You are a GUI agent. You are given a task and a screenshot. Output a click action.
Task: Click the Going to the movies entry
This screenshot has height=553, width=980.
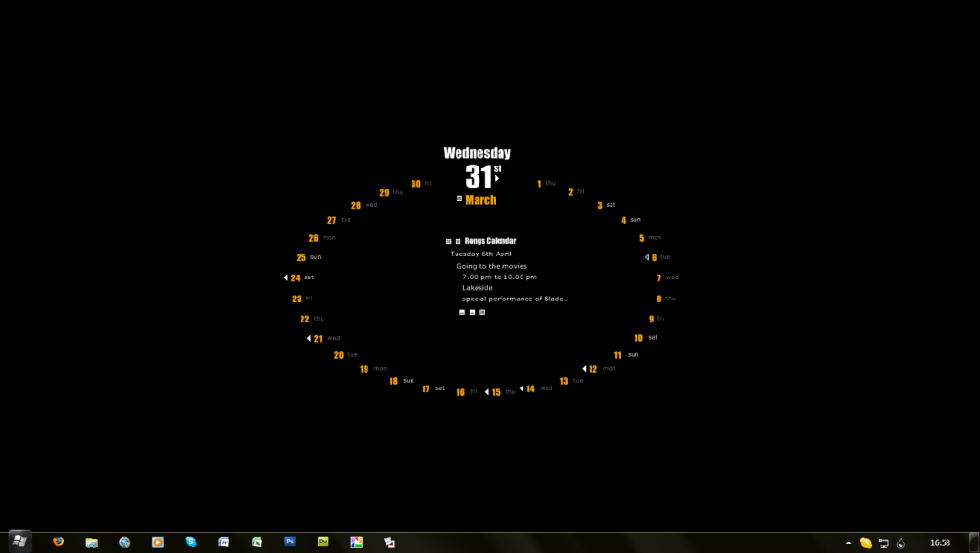coord(492,266)
